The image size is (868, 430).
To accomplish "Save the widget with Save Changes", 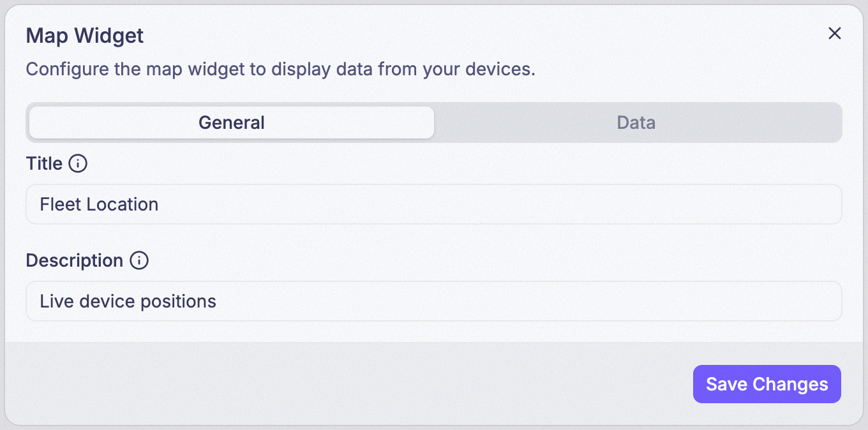I will coord(767,384).
